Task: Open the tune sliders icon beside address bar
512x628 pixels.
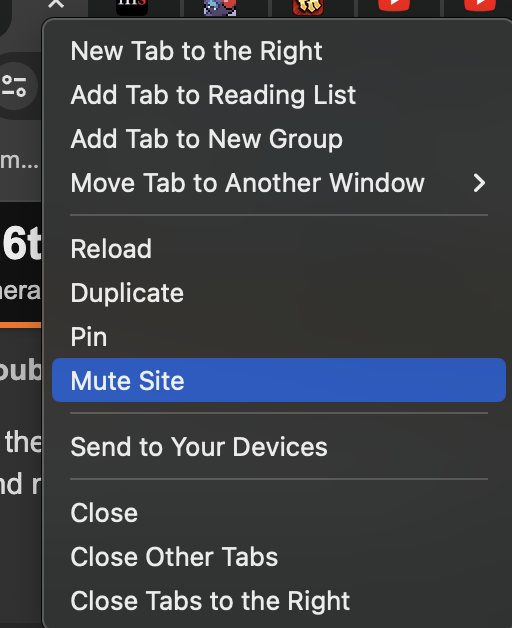Action: coord(14,86)
